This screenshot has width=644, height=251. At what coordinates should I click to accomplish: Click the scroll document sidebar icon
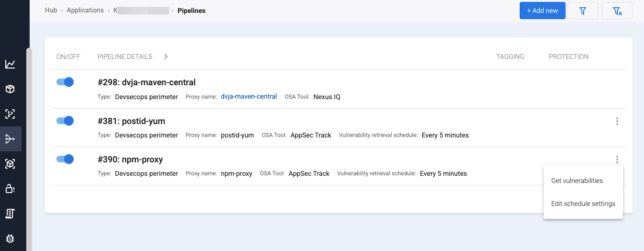[x=10, y=214]
